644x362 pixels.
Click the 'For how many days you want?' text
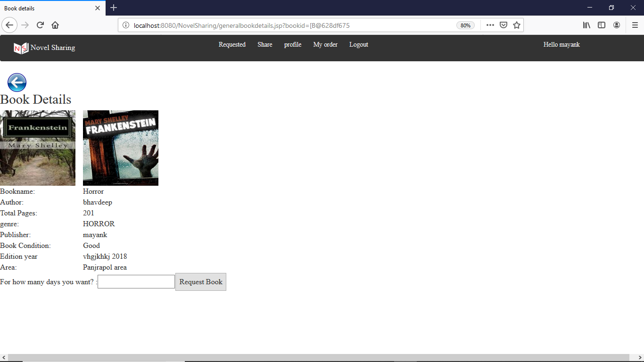pyautogui.click(x=47, y=282)
